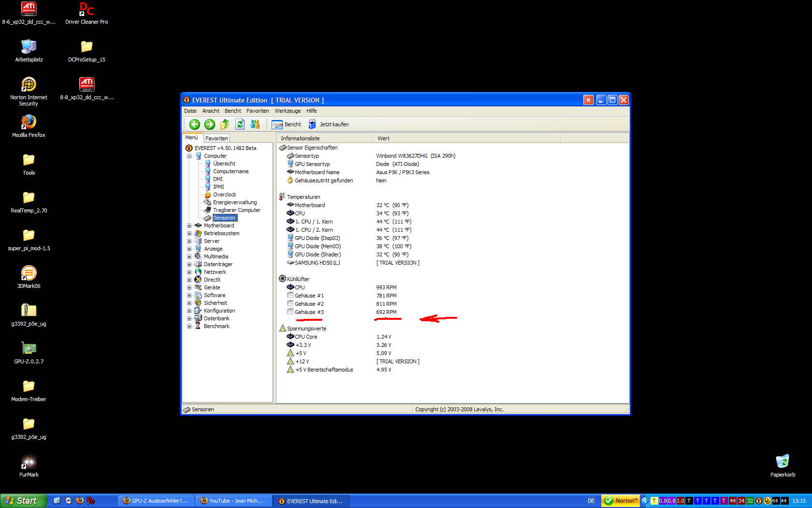Screen dimensions: 812x508
Task: Select the Sicherheit tree item
Action: tap(216, 303)
